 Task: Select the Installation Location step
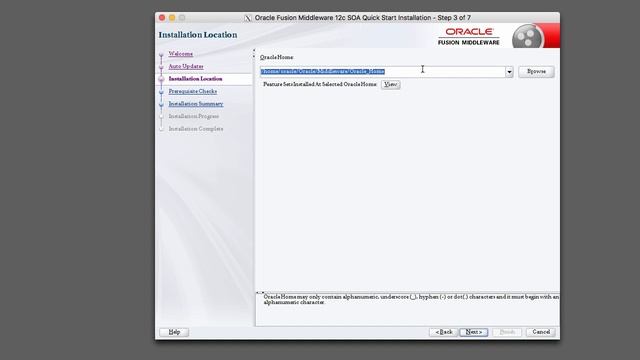tap(196, 79)
